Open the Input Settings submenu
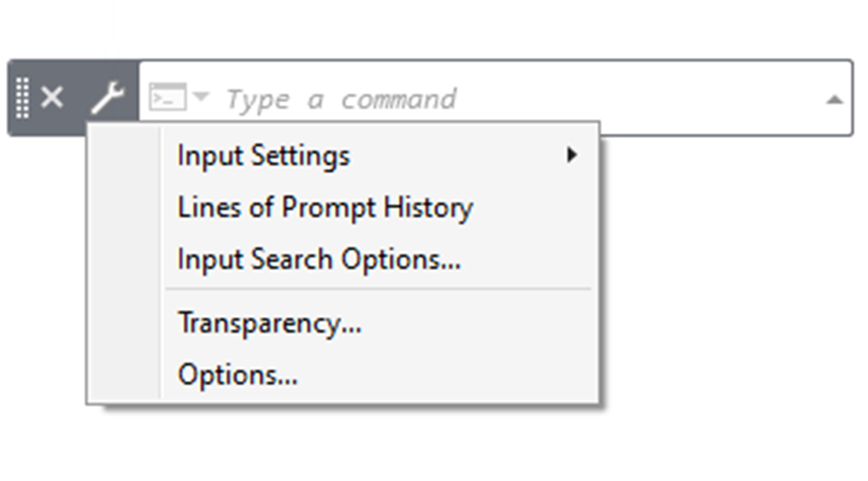This screenshot has height=481, width=868. [x=264, y=156]
